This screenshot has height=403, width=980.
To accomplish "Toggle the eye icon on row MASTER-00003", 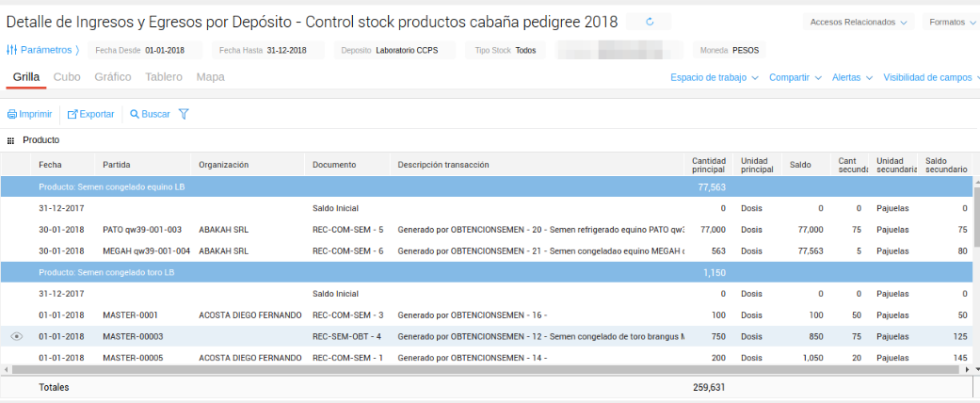I will (16, 336).
